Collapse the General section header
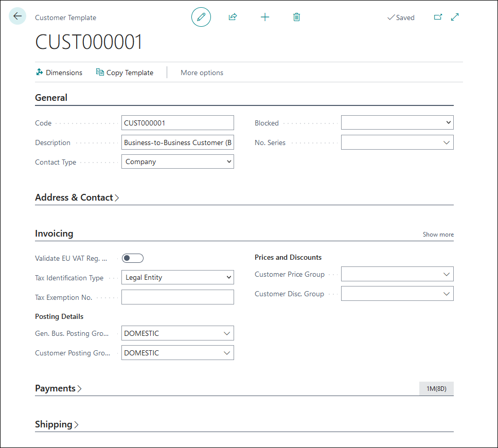This screenshot has height=448, width=498. tap(51, 98)
